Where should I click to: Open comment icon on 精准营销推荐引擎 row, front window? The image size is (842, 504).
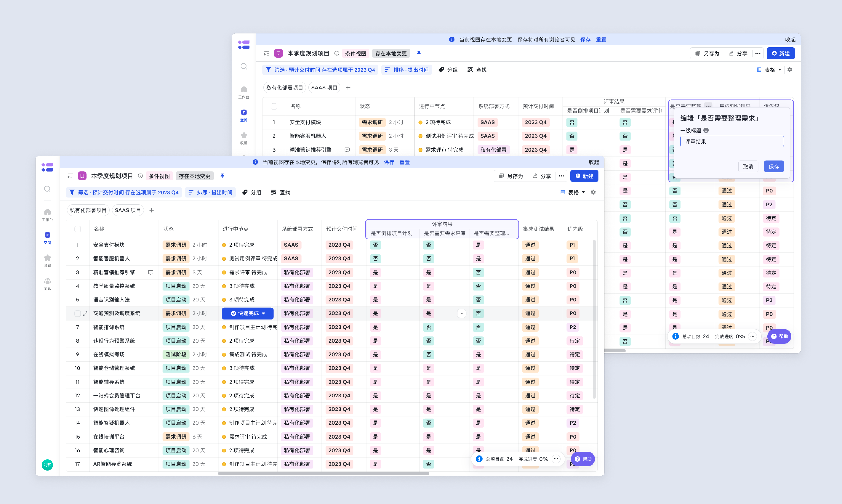click(151, 272)
